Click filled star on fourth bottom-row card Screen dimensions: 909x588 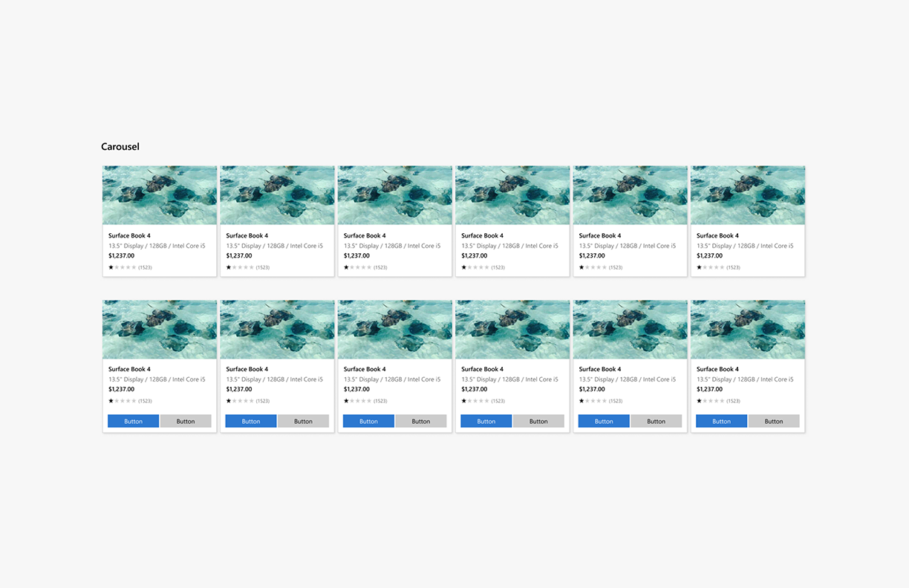point(464,401)
